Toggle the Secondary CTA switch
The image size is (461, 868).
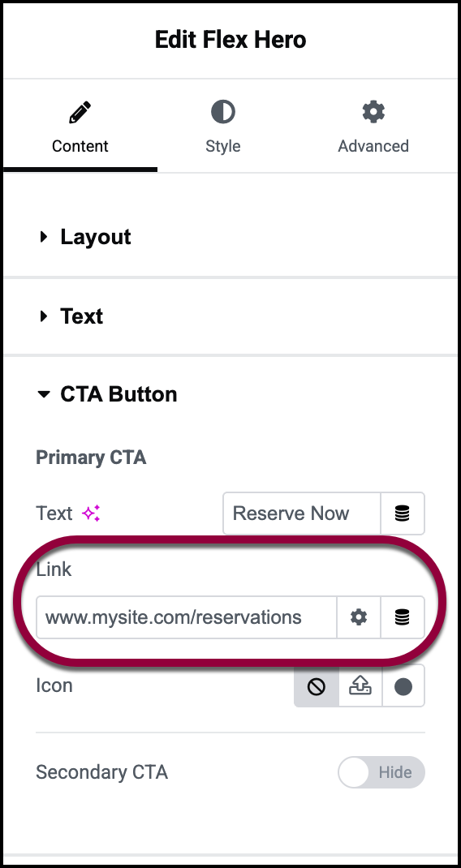381,772
